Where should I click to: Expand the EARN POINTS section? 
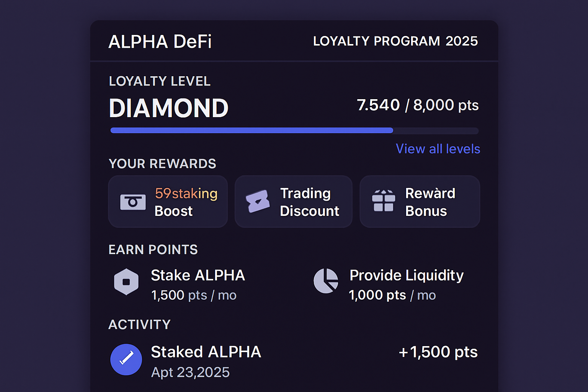153,249
